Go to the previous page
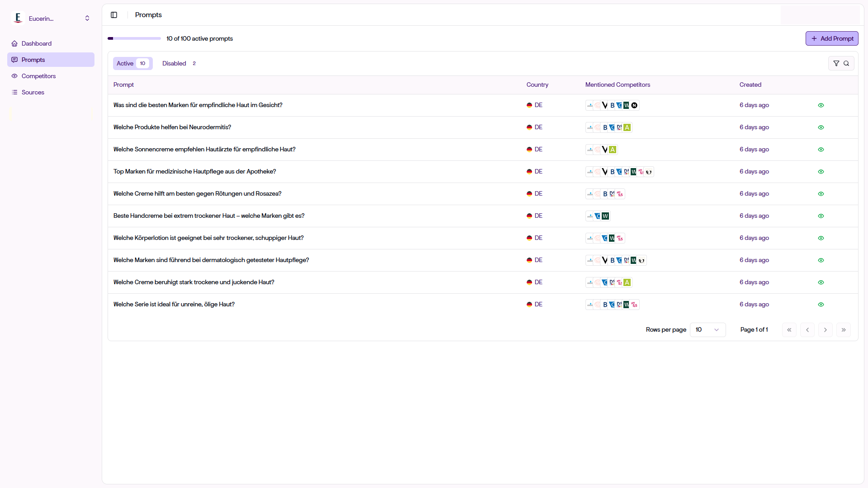This screenshot has width=868, height=488. (x=807, y=330)
